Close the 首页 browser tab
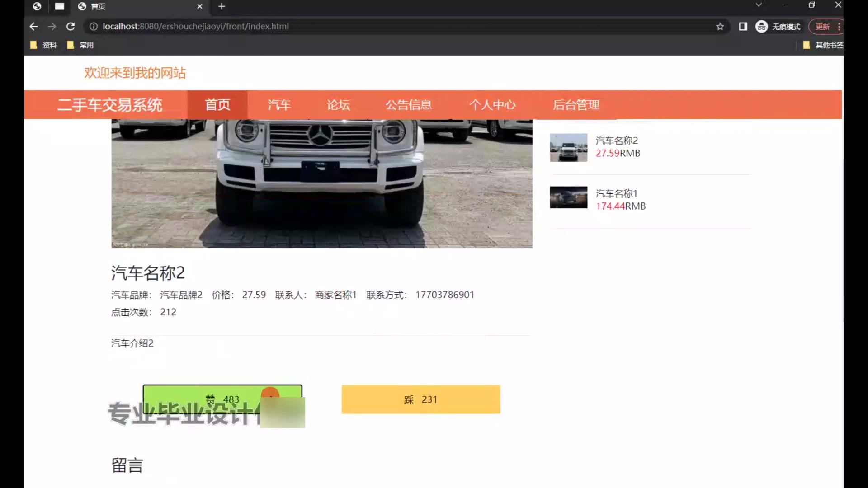The image size is (868, 488). click(199, 6)
